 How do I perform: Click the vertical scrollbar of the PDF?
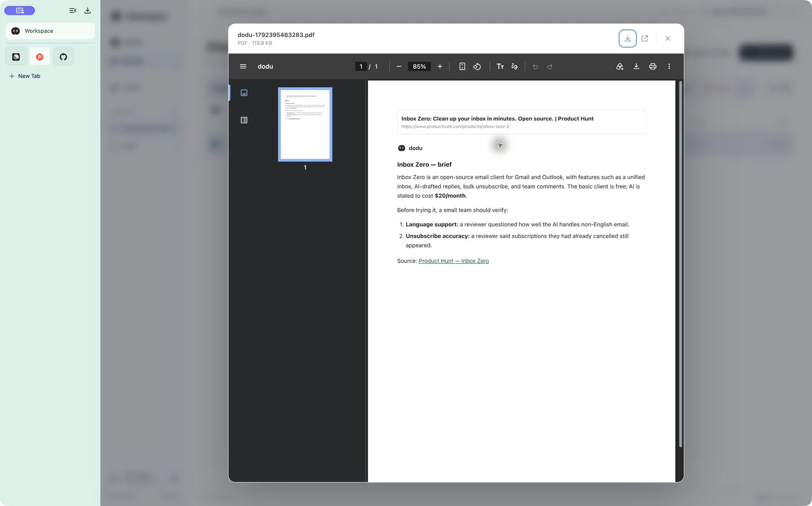pos(681,265)
